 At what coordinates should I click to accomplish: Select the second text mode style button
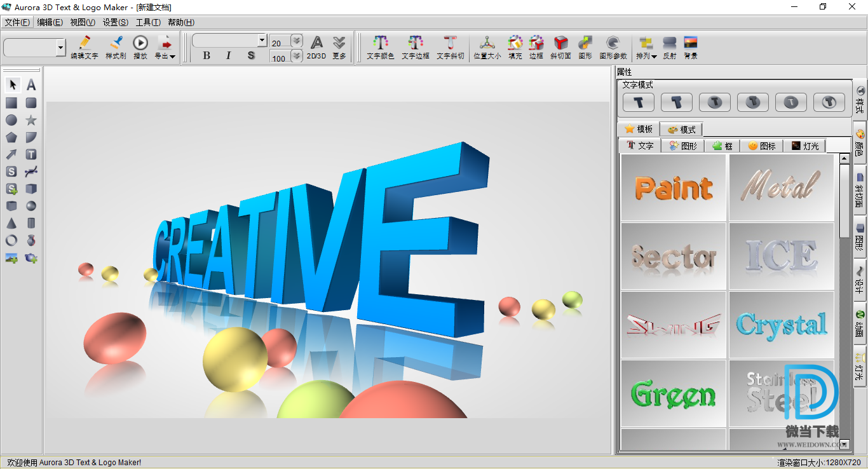(677, 102)
